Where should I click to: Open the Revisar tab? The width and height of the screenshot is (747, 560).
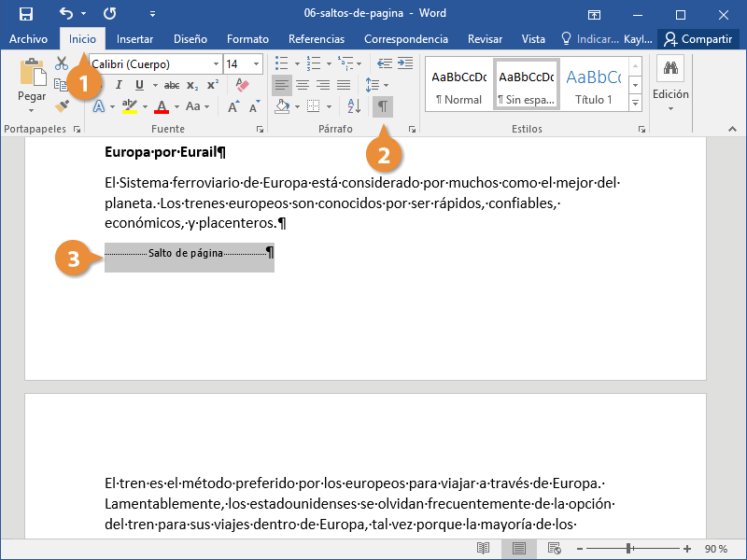click(485, 39)
